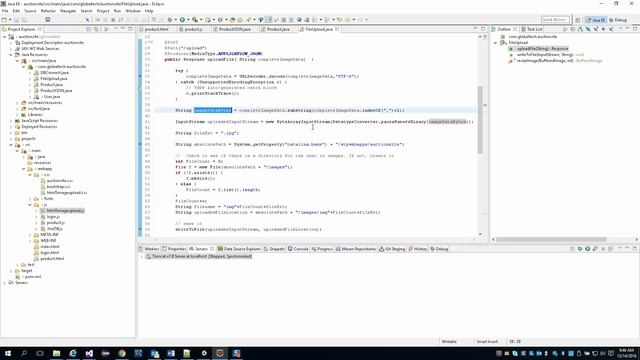Open the Navigate menu
Viewport: 640px width, 360px height.
click(68, 11)
